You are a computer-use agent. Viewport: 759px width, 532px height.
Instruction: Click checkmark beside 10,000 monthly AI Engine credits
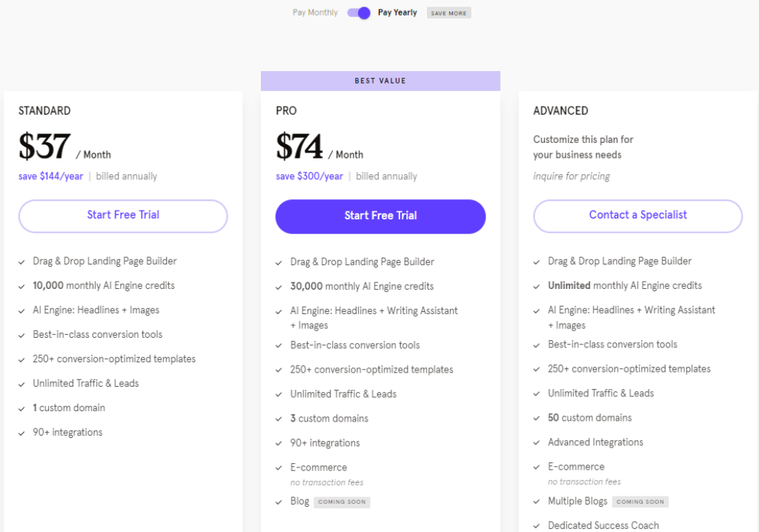coord(21,285)
